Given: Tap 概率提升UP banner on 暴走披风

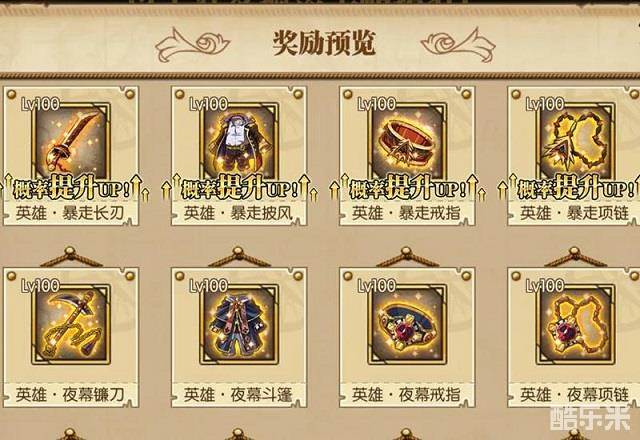Looking at the screenshot, I should pos(240,188).
